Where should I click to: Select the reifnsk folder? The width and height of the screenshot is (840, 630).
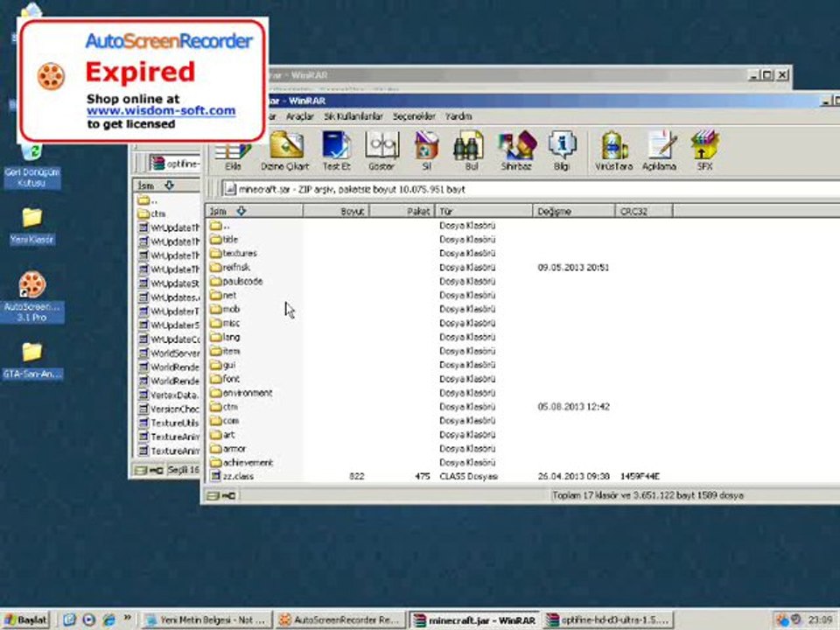coord(230,268)
